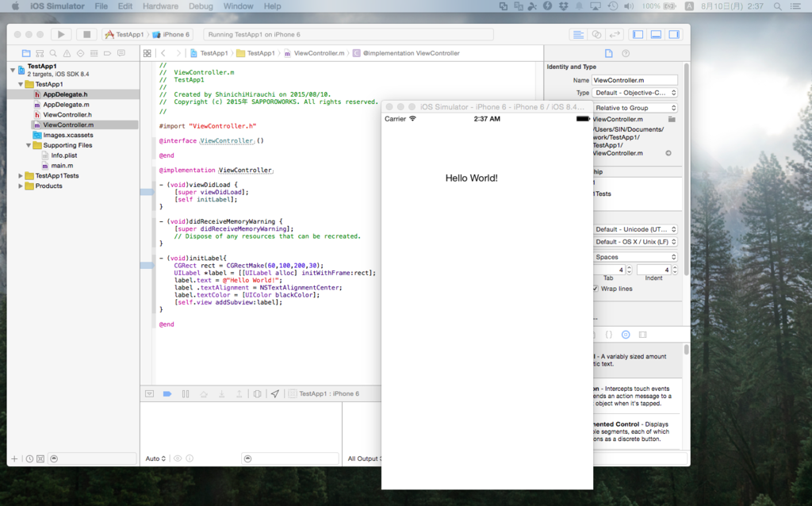The width and height of the screenshot is (812, 506).
Task: Click the Name field containing ViewController.m
Action: point(635,80)
